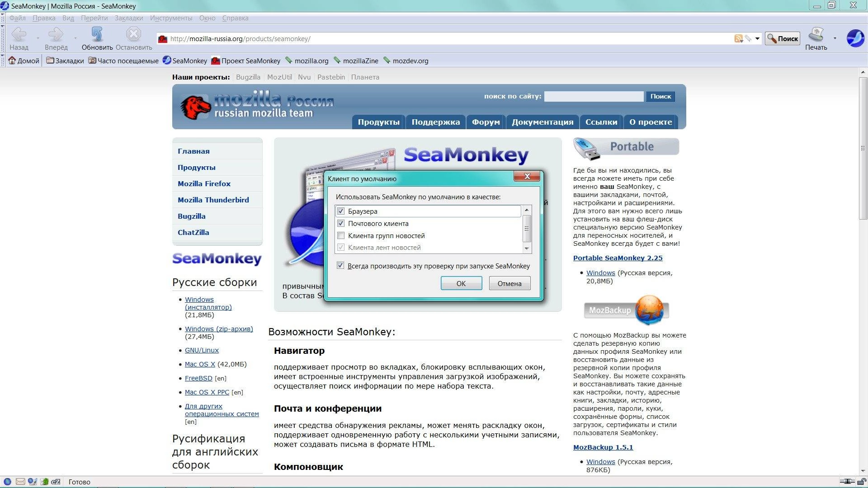The height and width of the screenshot is (488, 868).
Task: Open the Forward button history dropdown
Action: coord(75,38)
